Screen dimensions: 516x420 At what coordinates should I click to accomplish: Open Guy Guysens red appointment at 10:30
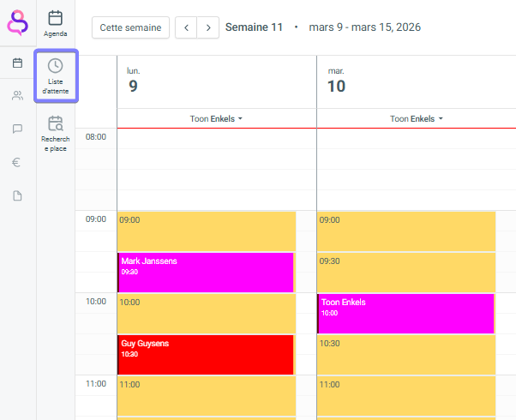pyautogui.click(x=206, y=354)
